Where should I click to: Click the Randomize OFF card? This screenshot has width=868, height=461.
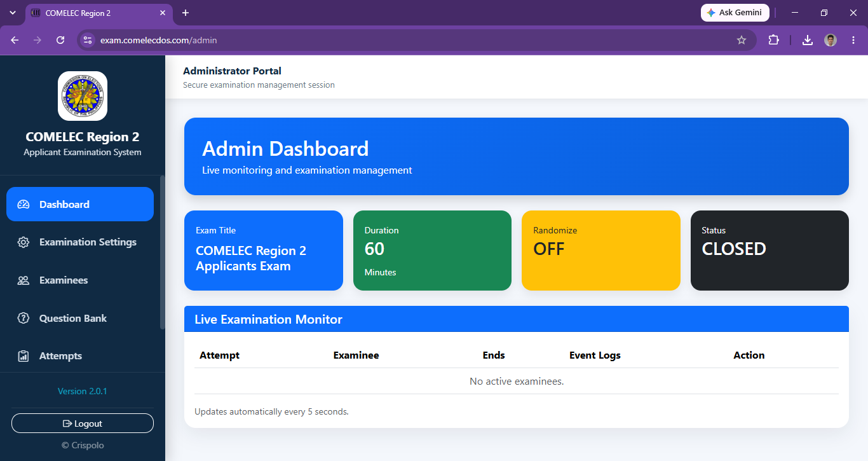[x=601, y=251]
